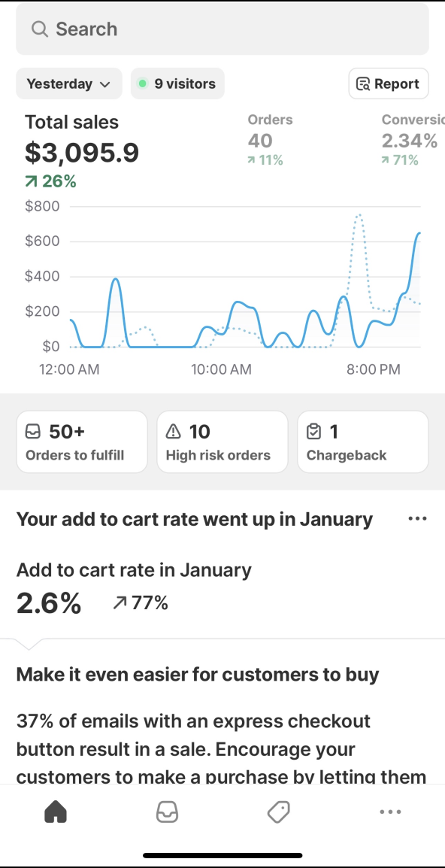The height and width of the screenshot is (868, 445).
Task: Tap the orders to fulfill inbox icon
Action: (x=33, y=431)
